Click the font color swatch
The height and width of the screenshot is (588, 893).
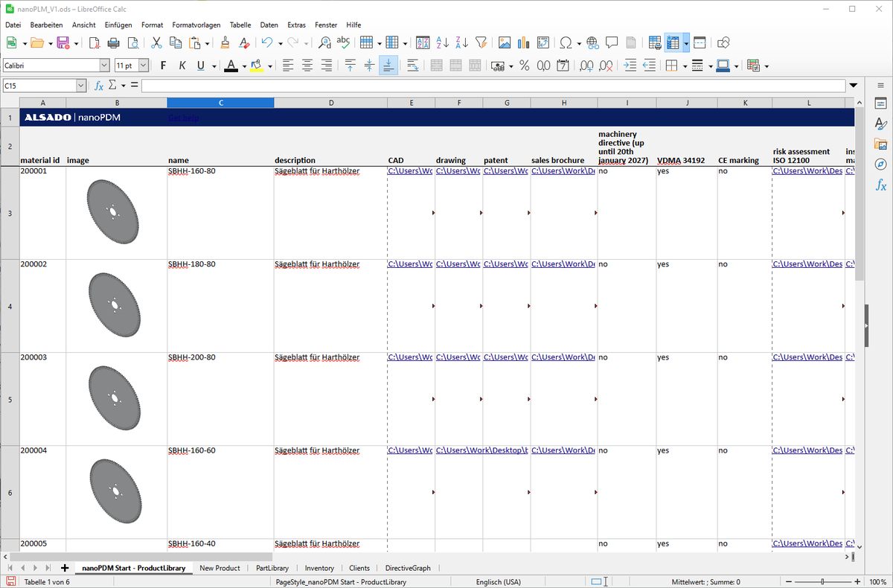231,65
